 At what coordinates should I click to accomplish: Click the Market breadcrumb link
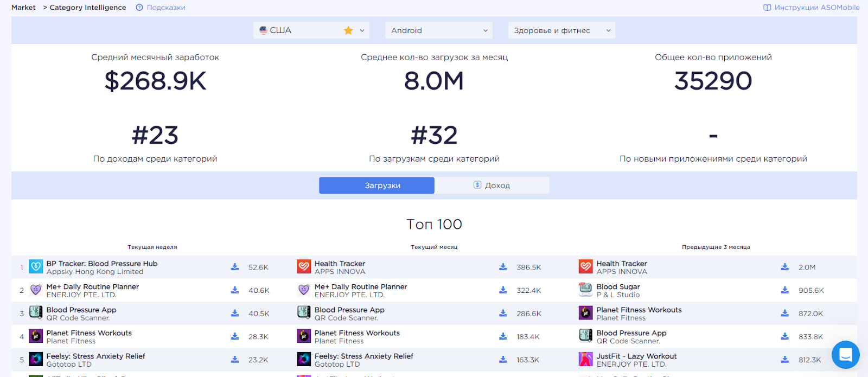pos(23,8)
